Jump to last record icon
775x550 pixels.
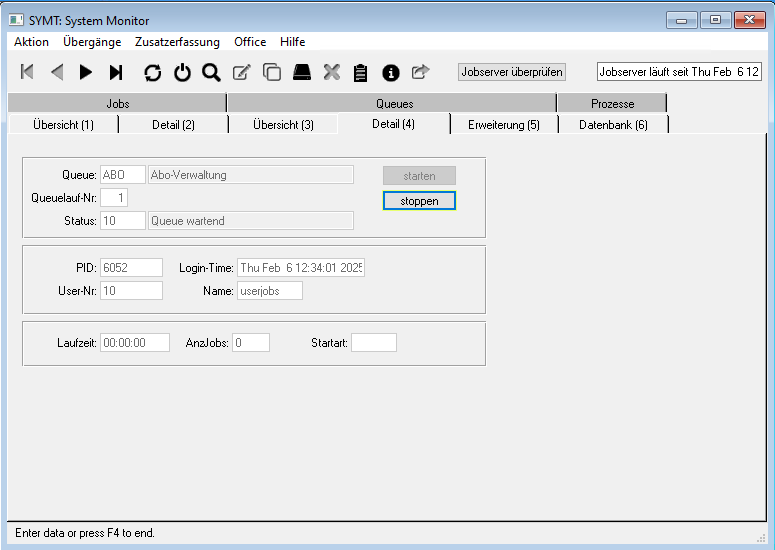click(116, 72)
